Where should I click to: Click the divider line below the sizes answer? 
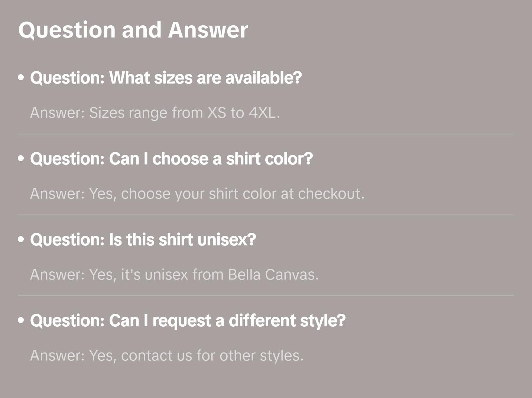(266, 134)
